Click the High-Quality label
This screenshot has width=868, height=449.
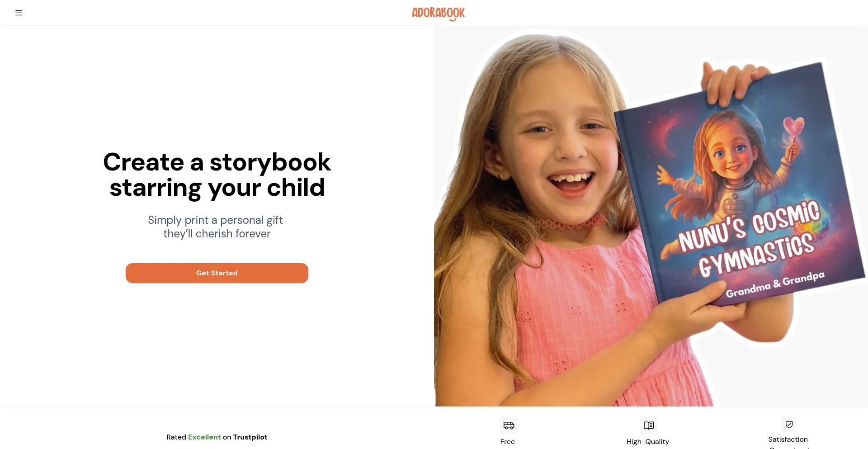(x=648, y=442)
